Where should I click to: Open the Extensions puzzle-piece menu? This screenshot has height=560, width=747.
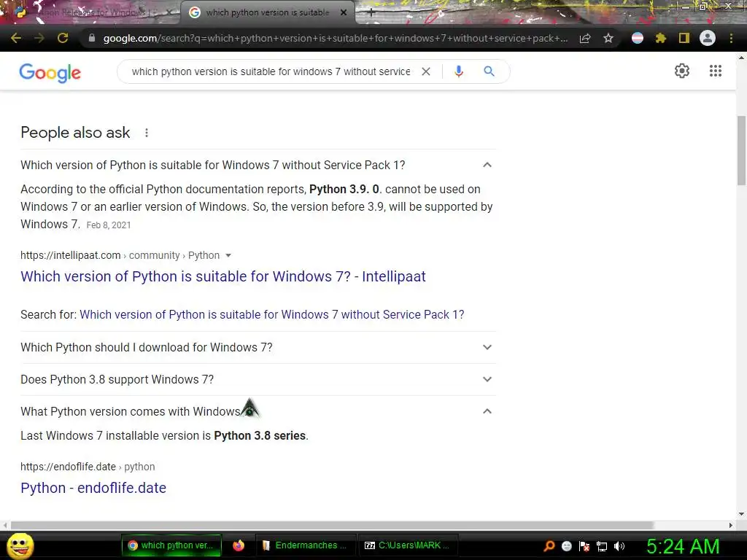click(x=660, y=38)
